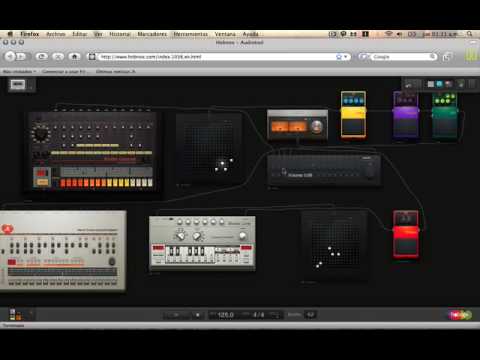The height and width of the screenshot is (360, 480).
Task: Click the 120.0 tempo value
Action: (226, 315)
